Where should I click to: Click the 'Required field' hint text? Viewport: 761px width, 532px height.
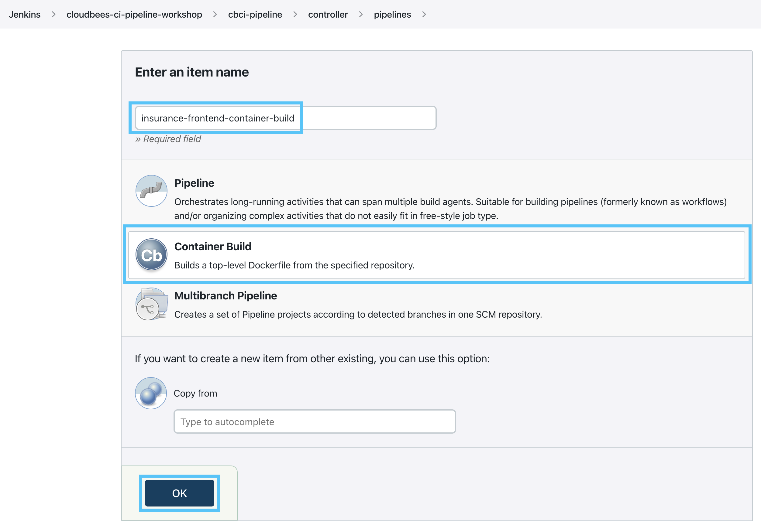click(168, 139)
